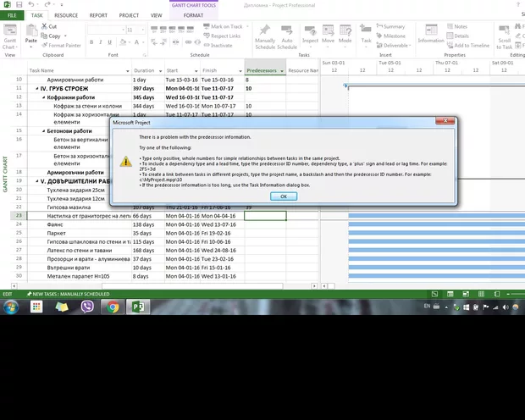Toggle Bold font formatting

(91, 41)
